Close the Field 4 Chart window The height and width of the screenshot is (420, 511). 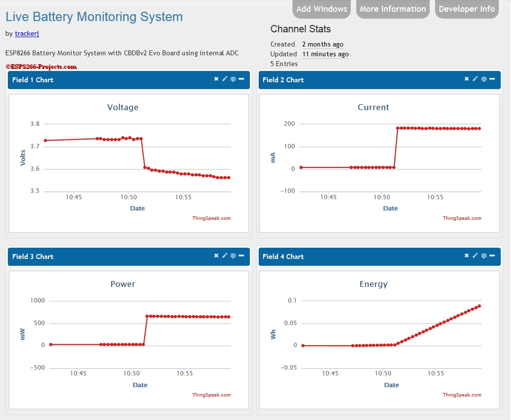point(467,256)
